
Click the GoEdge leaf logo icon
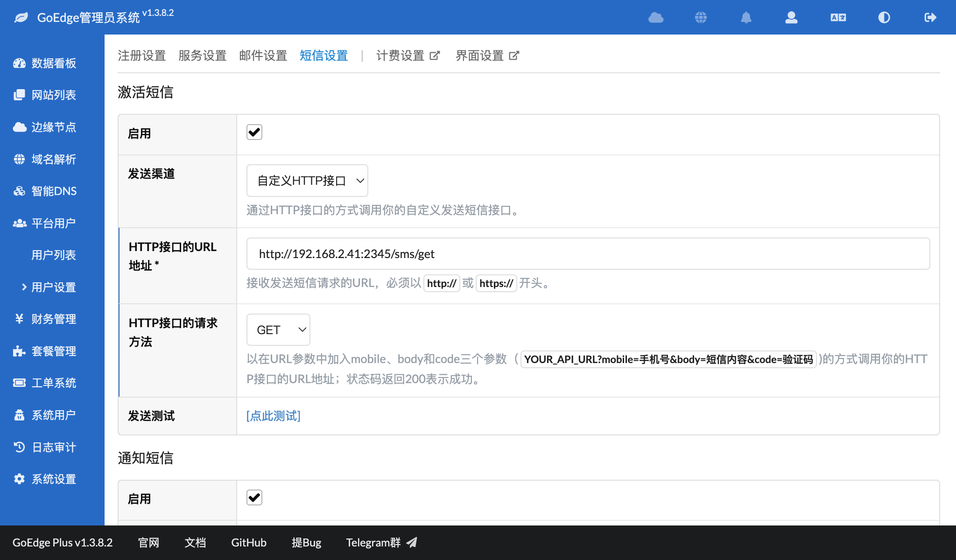21,18
